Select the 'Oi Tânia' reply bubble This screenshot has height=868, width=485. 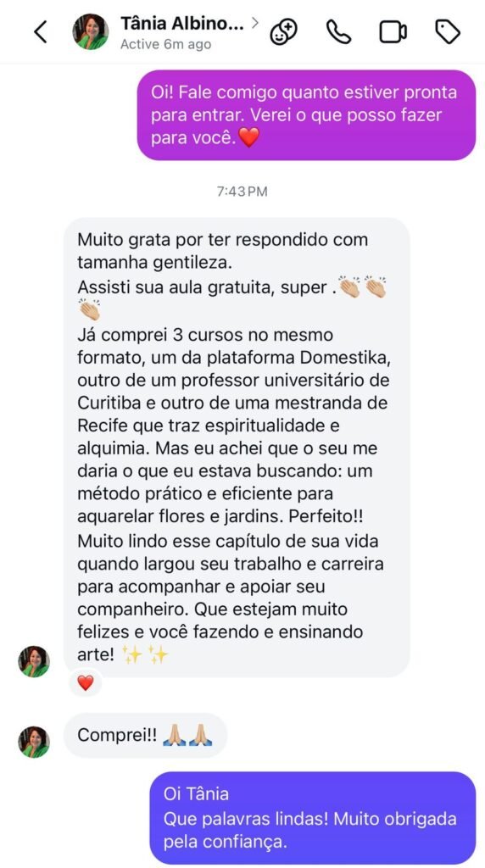coord(313,818)
